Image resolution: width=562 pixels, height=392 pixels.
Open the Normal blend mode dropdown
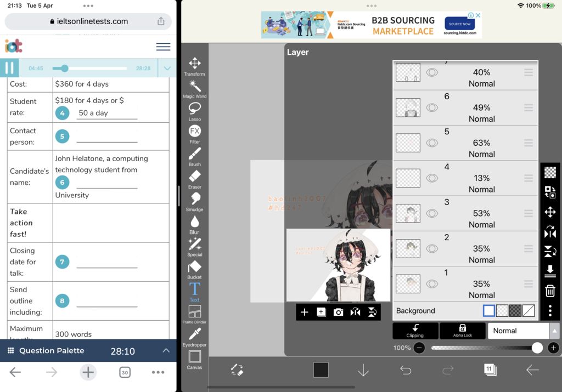tap(522, 331)
